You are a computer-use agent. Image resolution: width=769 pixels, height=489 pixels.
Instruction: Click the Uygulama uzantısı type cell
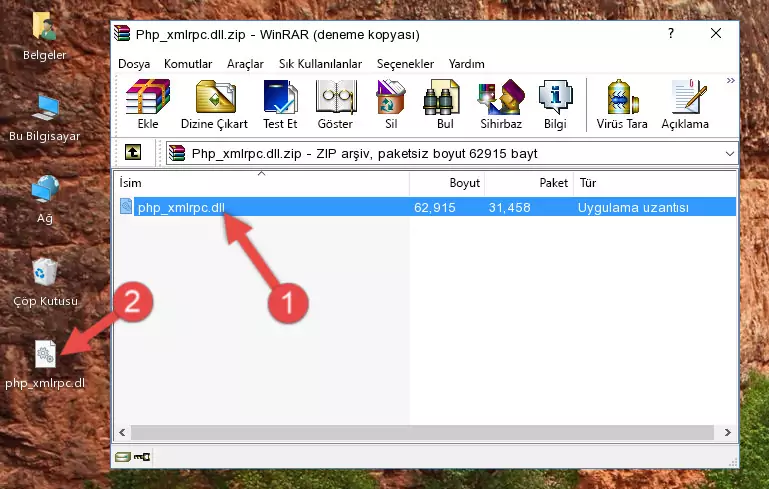point(633,207)
